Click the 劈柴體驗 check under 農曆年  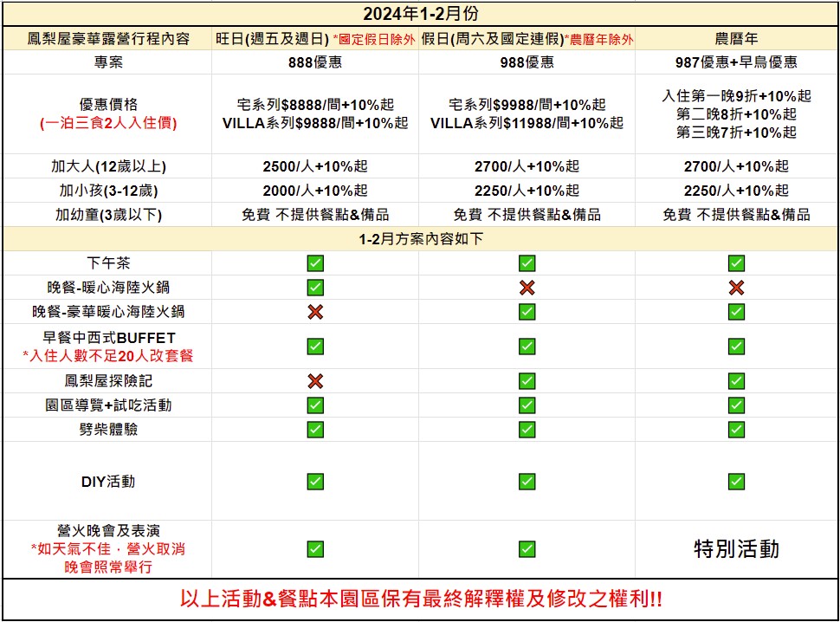click(x=737, y=430)
